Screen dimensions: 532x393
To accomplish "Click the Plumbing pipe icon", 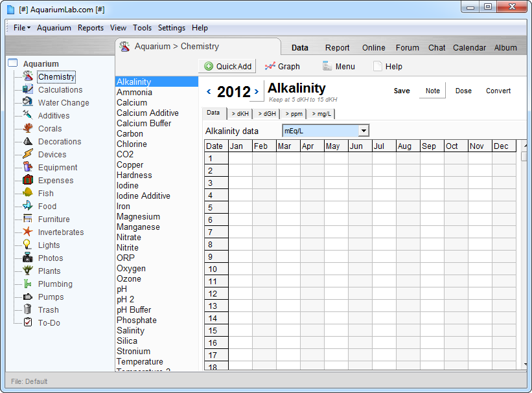I will pos(28,284).
